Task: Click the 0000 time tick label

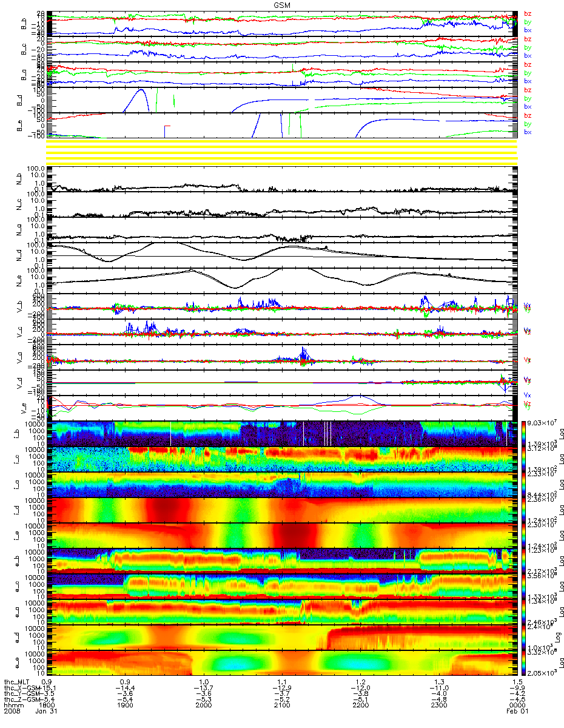Action: pos(517,705)
